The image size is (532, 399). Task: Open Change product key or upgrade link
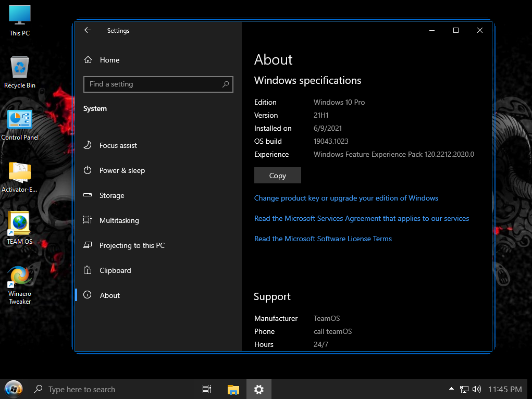346,198
